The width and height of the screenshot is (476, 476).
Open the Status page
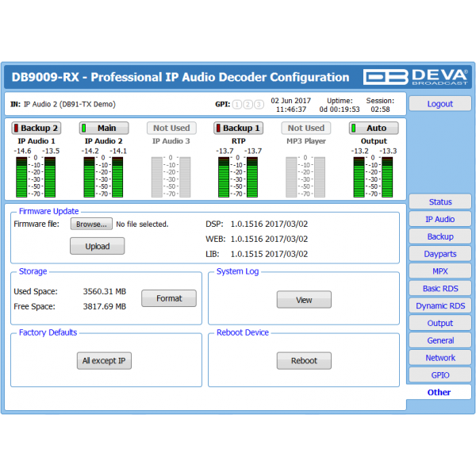[x=440, y=202]
